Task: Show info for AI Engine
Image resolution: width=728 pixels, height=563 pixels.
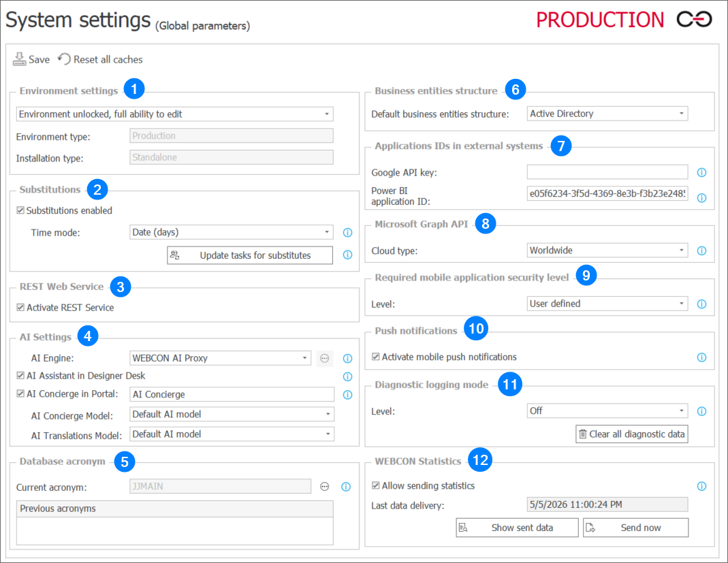Action: point(347,358)
